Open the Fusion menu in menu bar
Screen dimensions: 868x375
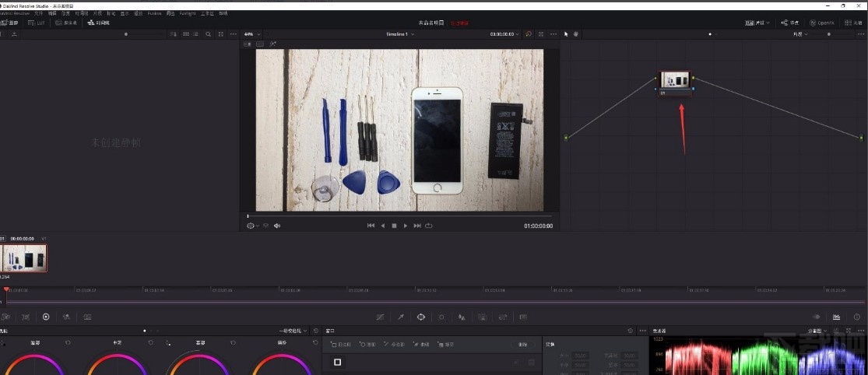tap(154, 12)
